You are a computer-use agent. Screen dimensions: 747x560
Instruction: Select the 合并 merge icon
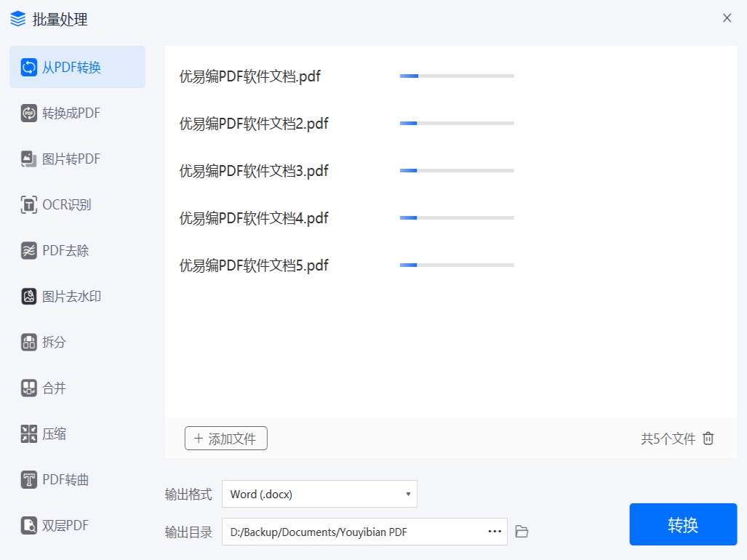pyautogui.click(x=29, y=388)
